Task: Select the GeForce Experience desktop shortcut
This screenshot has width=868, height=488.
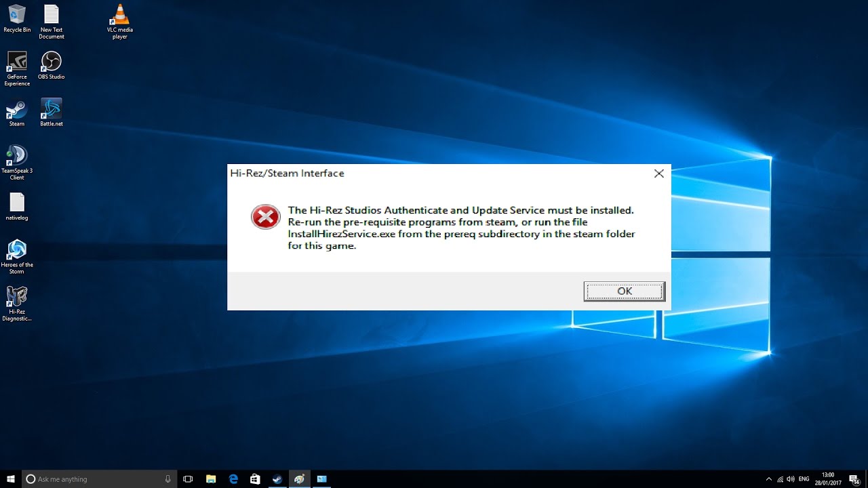Action: (x=17, y=68)
